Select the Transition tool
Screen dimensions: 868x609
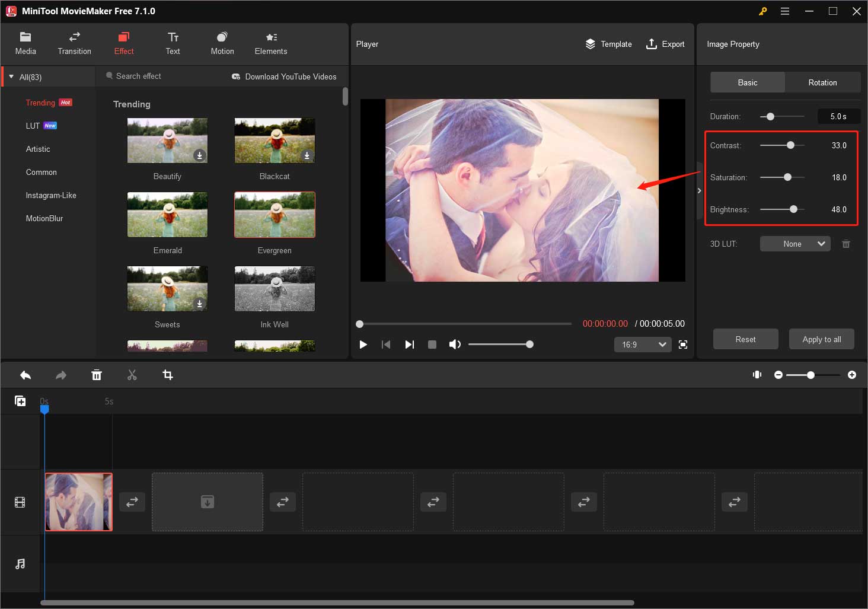tap(74, 43)
